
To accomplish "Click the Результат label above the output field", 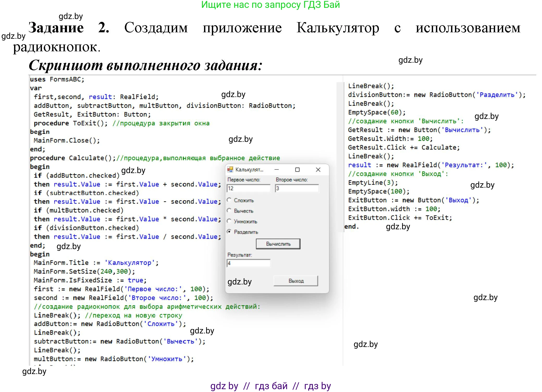I will coord(239,255).
